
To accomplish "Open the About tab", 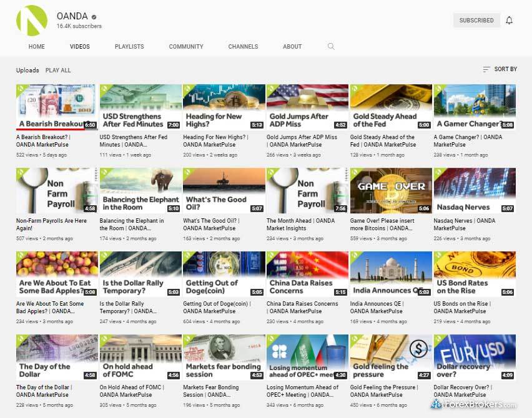I will click(292, 47).
